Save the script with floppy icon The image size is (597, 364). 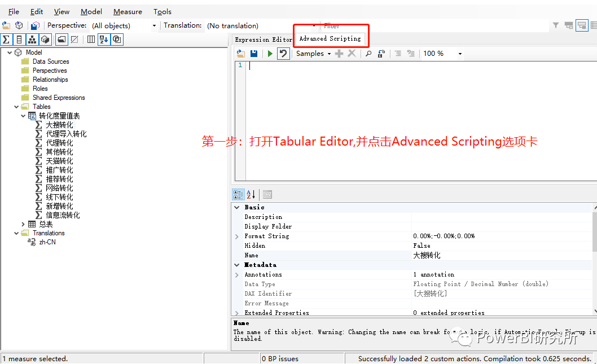point(254,54)
